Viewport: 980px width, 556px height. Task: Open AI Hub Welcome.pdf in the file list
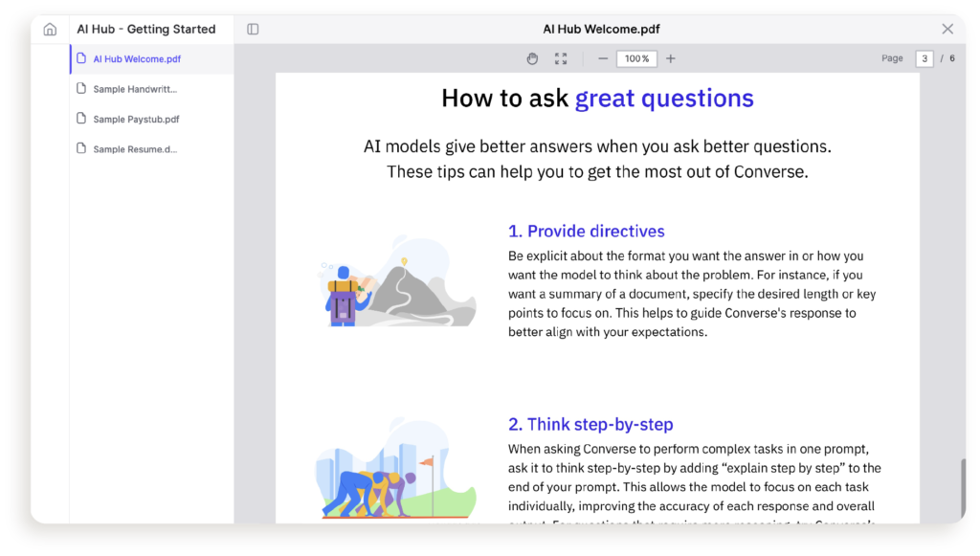152,58
